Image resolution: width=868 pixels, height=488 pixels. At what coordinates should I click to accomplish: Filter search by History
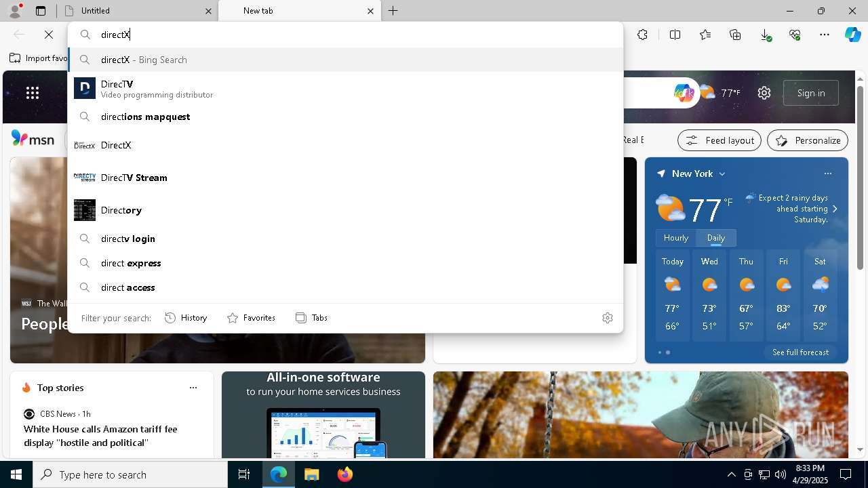tap(186, 318)
